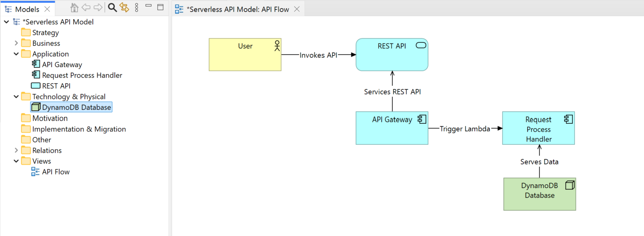
Task: Expand the Business folder
Action: tap(16, 43)
